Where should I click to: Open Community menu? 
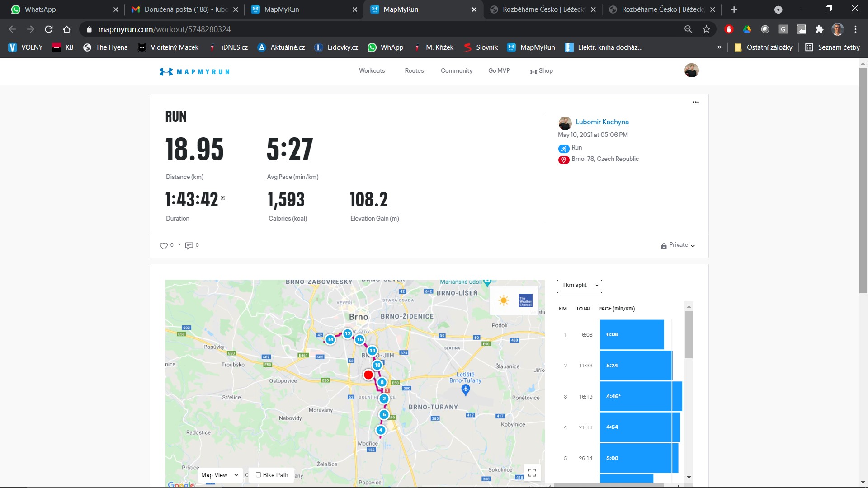(457, 71)
